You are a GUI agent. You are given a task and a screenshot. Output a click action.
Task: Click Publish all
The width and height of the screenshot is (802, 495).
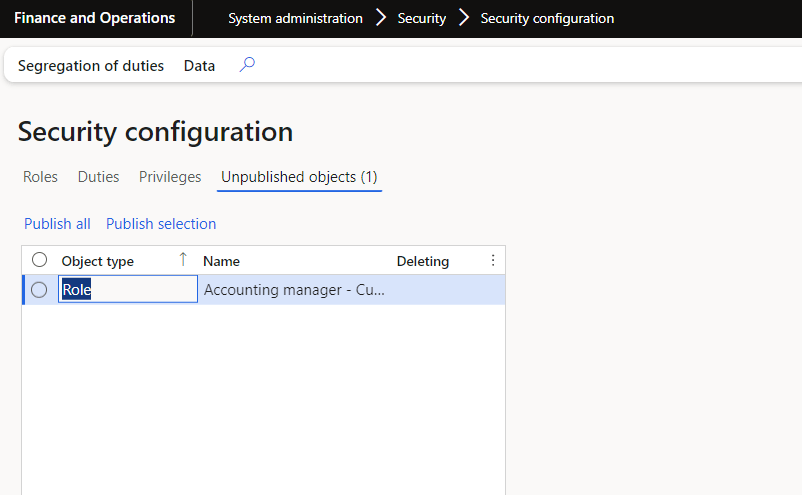[57, 224]
